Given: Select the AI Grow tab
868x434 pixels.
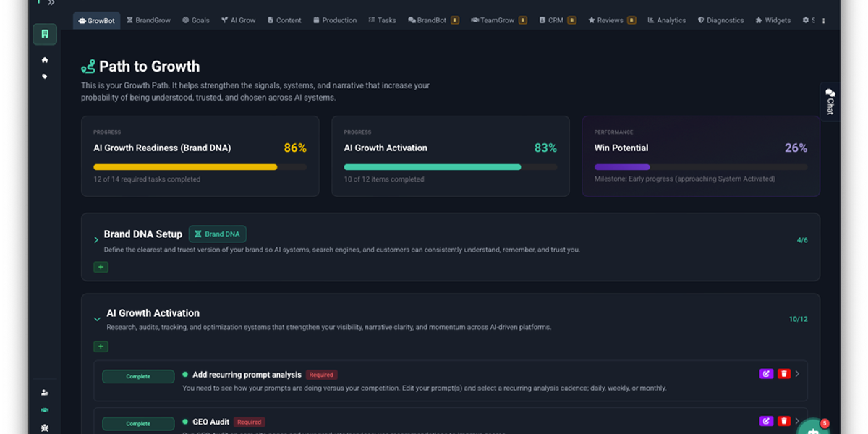Looking at the screenshot, I should pos(238,20).
